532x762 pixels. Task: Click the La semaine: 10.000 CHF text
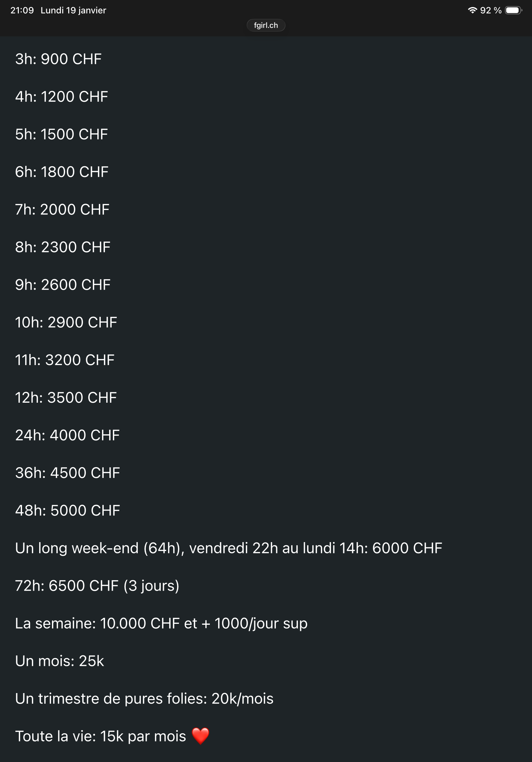pos(161,623)
